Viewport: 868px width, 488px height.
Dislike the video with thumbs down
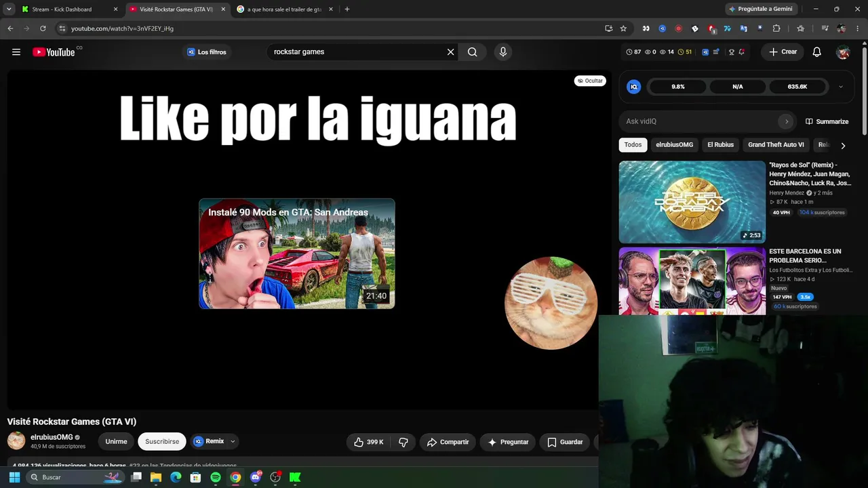coord(403,442)
